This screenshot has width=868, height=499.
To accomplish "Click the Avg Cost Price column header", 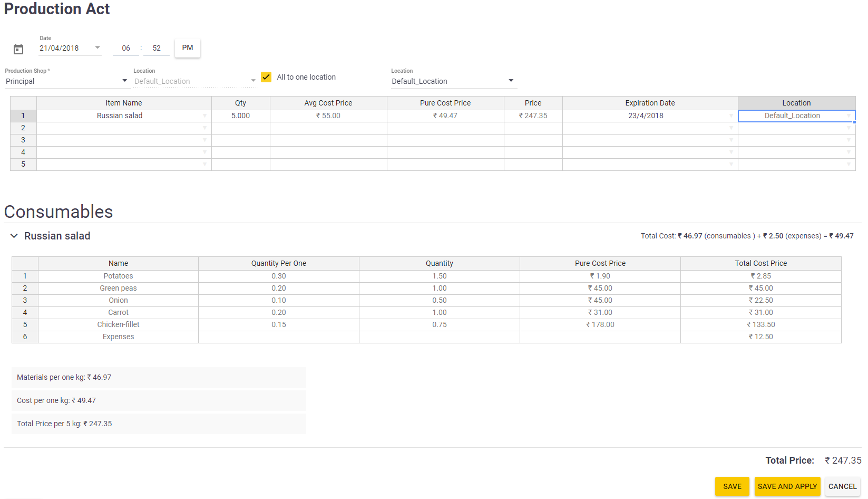I will [328, 103].
